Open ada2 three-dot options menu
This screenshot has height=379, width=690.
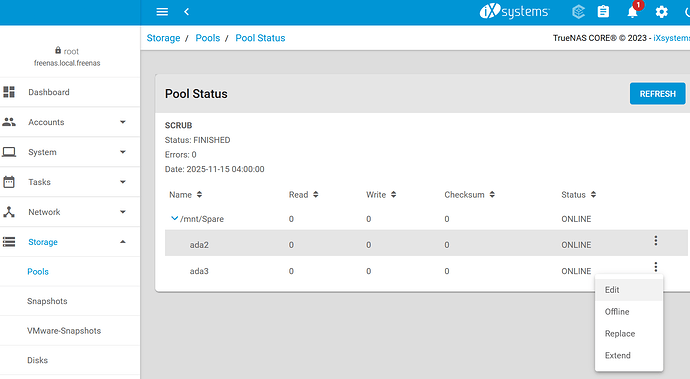pos(656,240)
